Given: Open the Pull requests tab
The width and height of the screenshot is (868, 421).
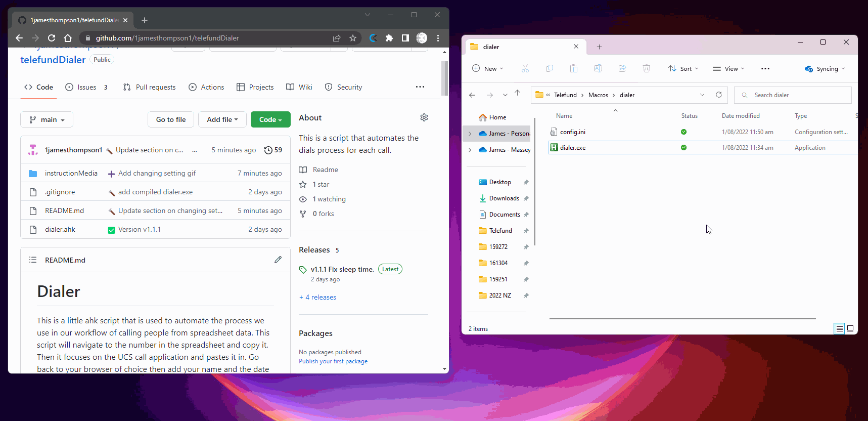Looking at the screenshot, I should point(150,87).
